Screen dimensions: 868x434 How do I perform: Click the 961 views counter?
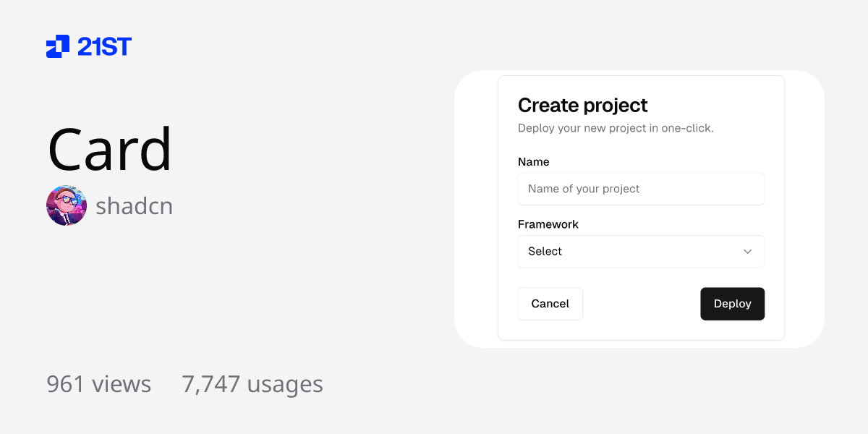[x=98, y=384]
